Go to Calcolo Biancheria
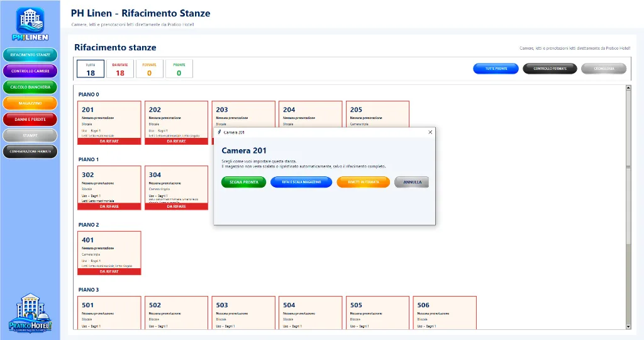Image resolution: width=644 pixels, height=340 pixels. point(30,87)
